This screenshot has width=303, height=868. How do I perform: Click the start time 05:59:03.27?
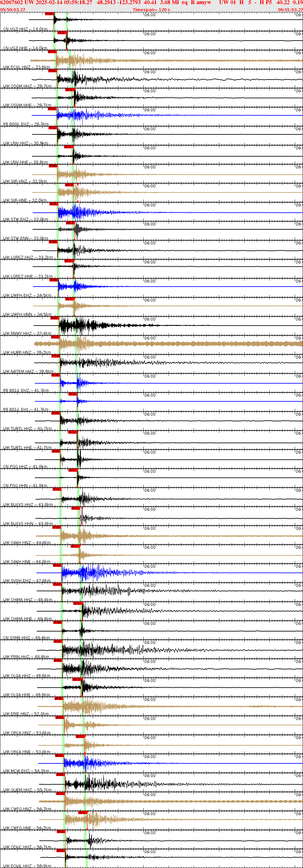[x=12, y=10]
